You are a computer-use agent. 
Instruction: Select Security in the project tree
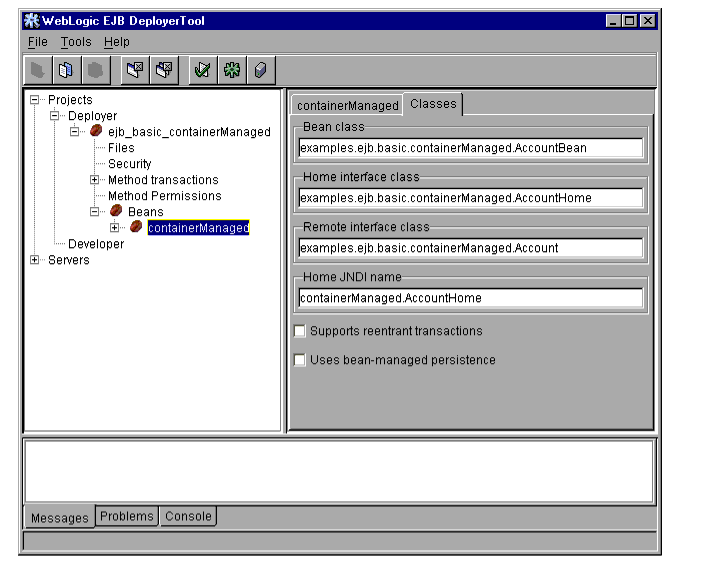coord(130,164)
